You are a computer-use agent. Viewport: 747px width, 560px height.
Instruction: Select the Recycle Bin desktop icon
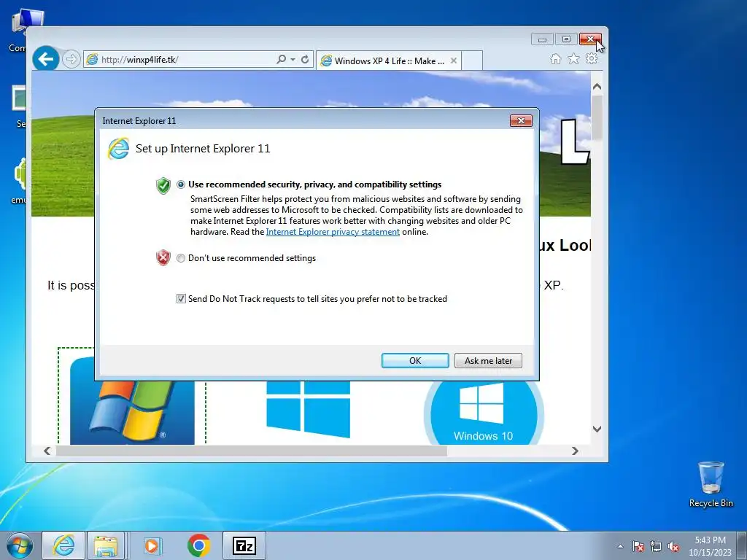[711, 484]
